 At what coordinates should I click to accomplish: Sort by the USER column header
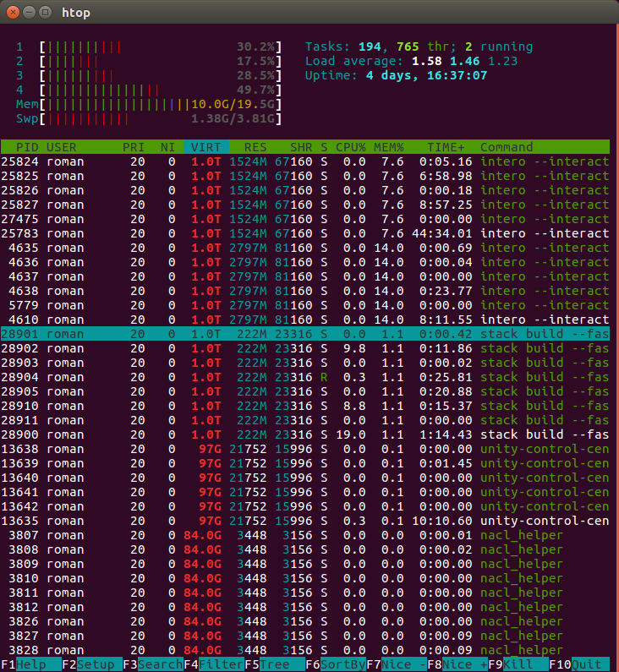(x=61, y=147)
